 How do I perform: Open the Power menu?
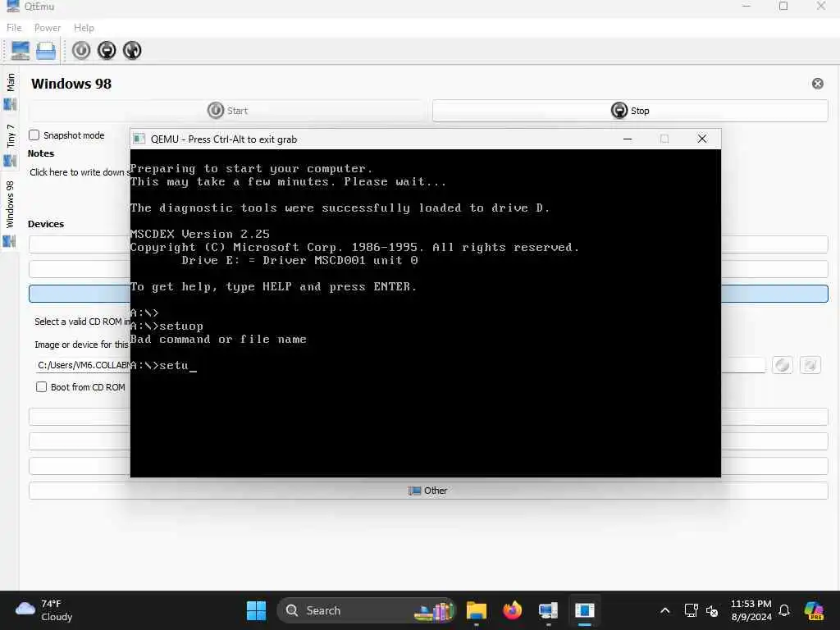[x=47, y=28]
